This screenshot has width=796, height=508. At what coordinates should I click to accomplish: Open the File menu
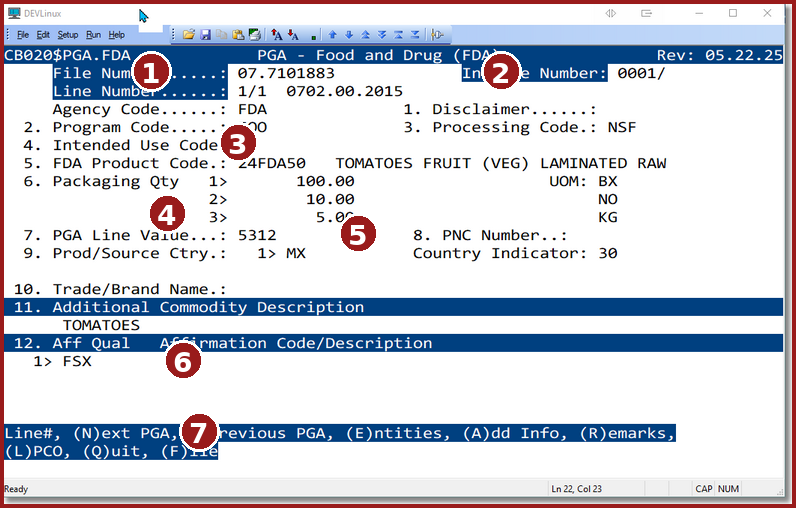point(22,34)
